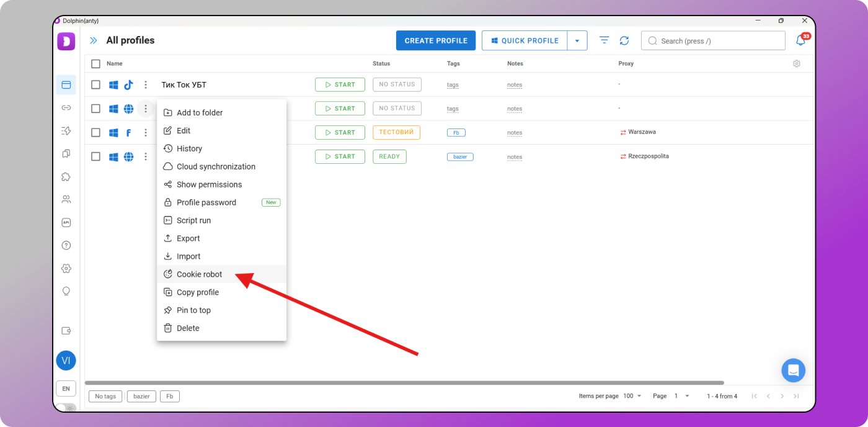Open the table column settings gear

797,63
